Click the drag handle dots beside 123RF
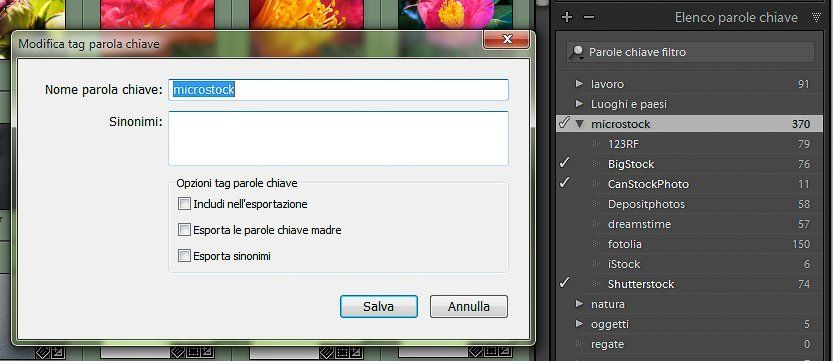 [597, 144]
